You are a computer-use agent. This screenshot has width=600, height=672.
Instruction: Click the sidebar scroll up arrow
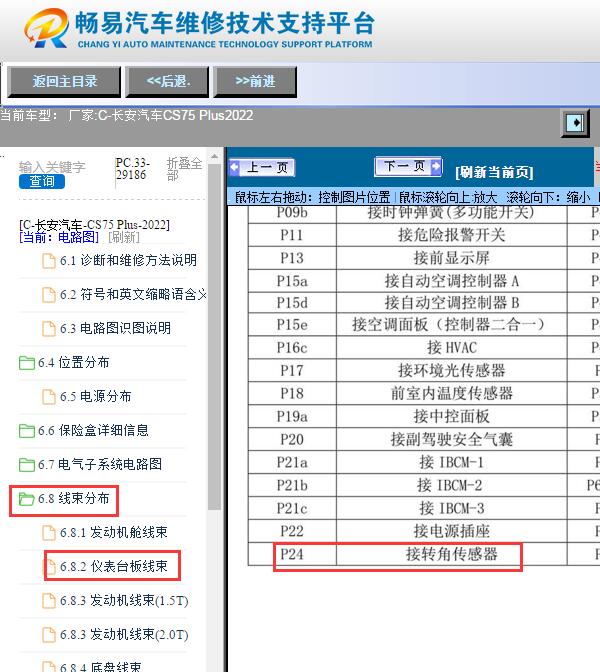(214, 157)
